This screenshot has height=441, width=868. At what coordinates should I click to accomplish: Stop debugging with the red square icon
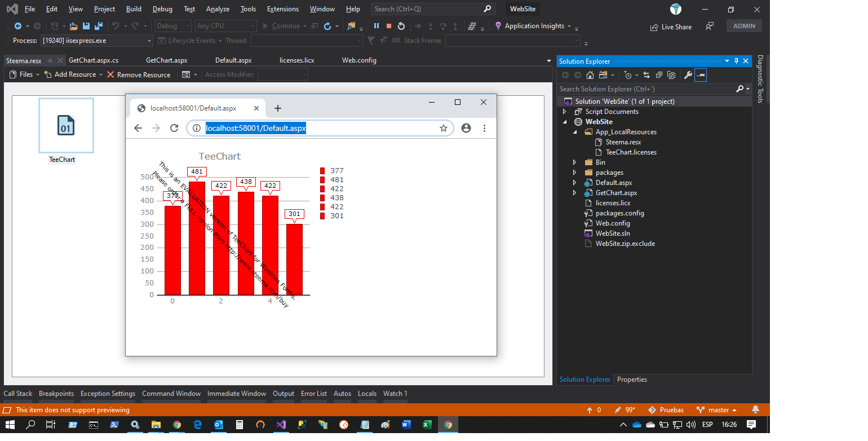[x=389, y=26]
